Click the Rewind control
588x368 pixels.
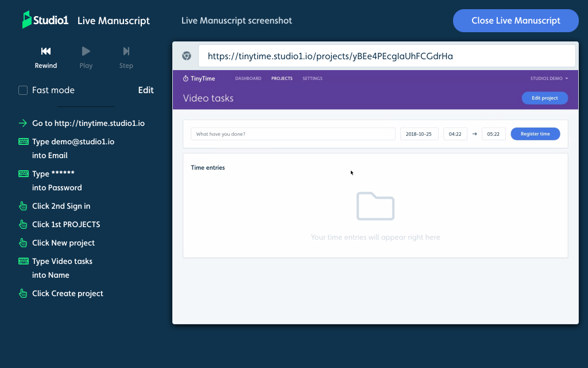(x=46, y=57)
